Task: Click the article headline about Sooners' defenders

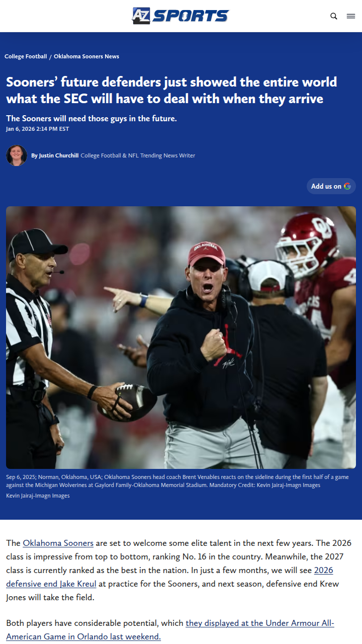Action: pos(171,90)
